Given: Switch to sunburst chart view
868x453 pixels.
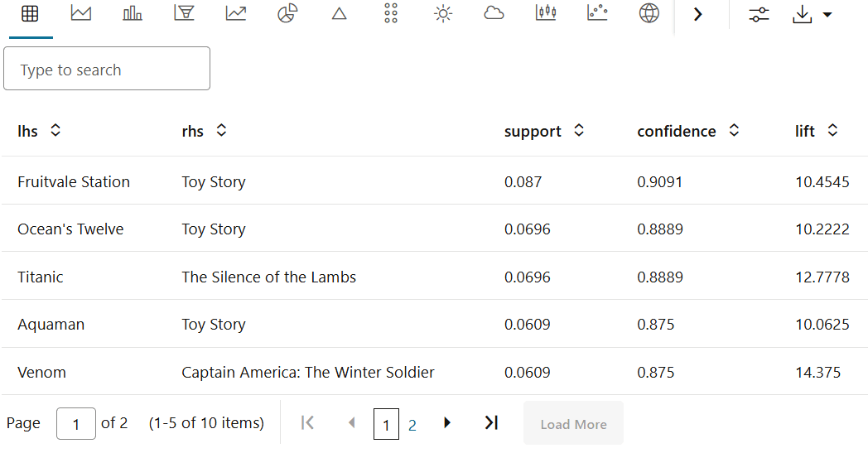Looking at the screenshot, I should [x=443, y=13].
